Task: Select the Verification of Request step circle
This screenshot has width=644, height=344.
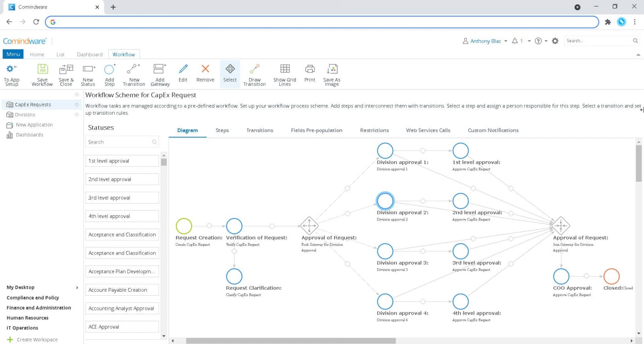Action: tap(234, 226)
